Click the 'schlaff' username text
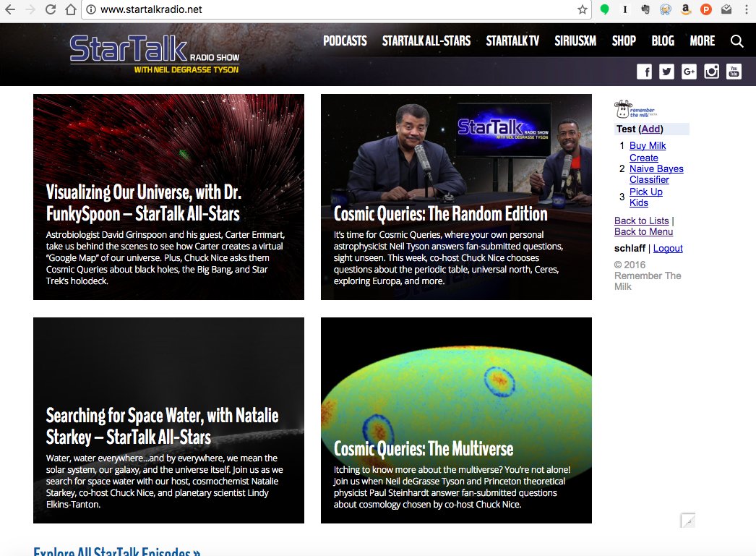Image resolution: width=756 pixels, height=556 pixels. click(630, 248)
